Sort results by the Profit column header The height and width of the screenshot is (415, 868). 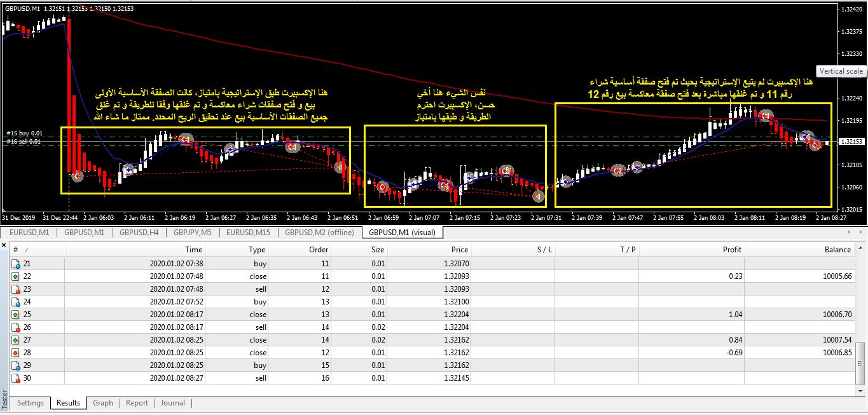click(x=731, y=250)
